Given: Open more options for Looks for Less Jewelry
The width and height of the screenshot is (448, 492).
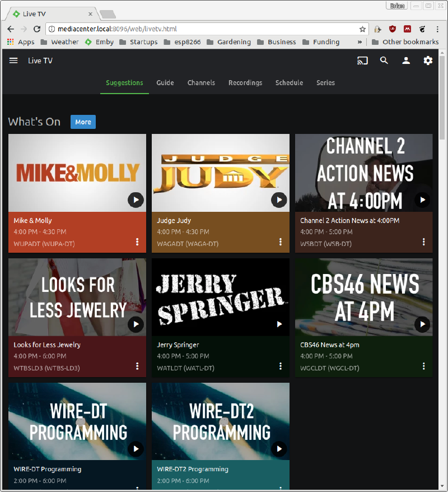Looking at the screenshot, I should tap(137, 366).
